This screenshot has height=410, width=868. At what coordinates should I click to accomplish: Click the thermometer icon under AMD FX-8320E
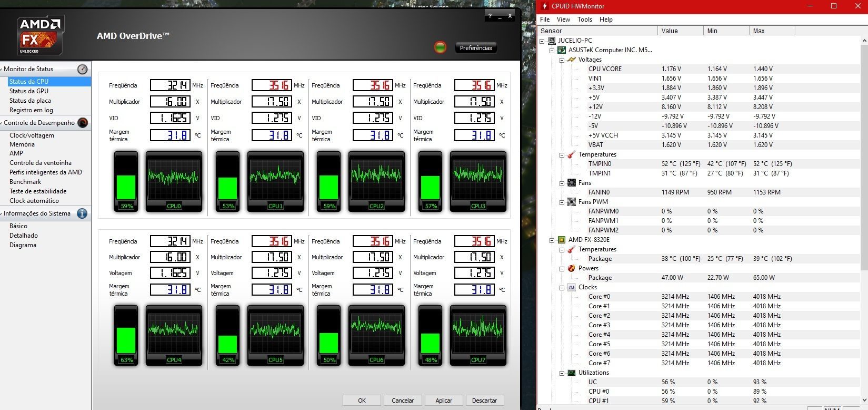tap(572, 249)
